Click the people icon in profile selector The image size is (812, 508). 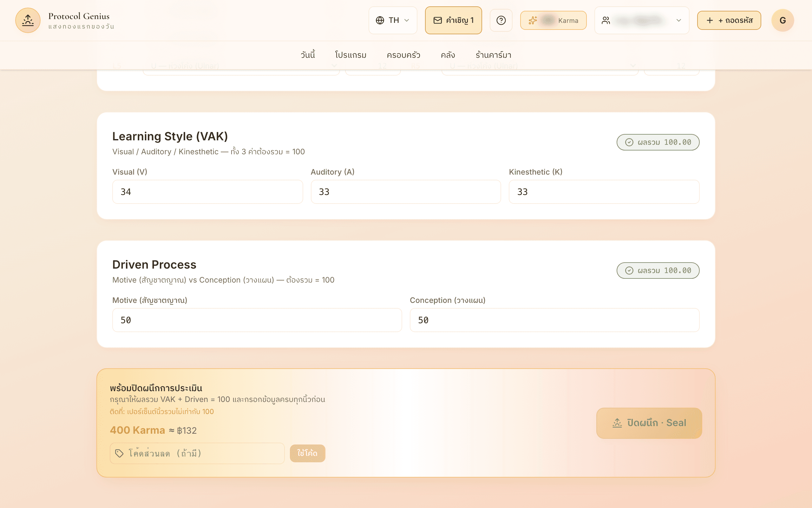606,21
